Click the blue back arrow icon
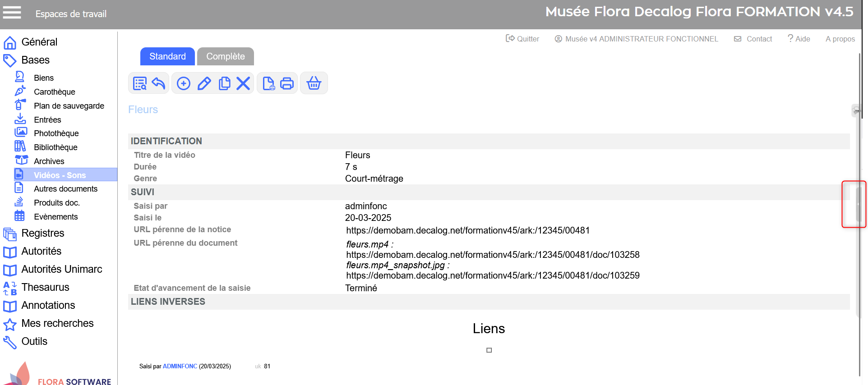Viewport: 868px width, 385px height. click(x=158, y=83)
